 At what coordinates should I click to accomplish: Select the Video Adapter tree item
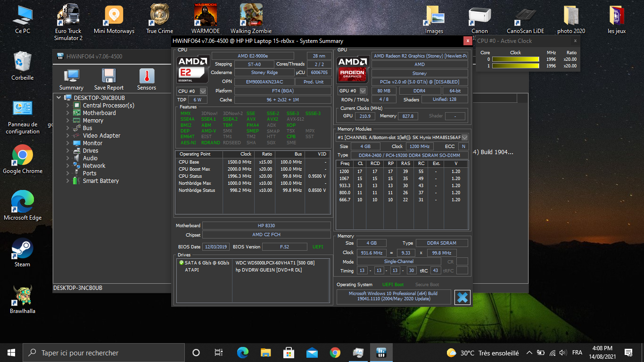pyautogui.click(x=101, y=136)
